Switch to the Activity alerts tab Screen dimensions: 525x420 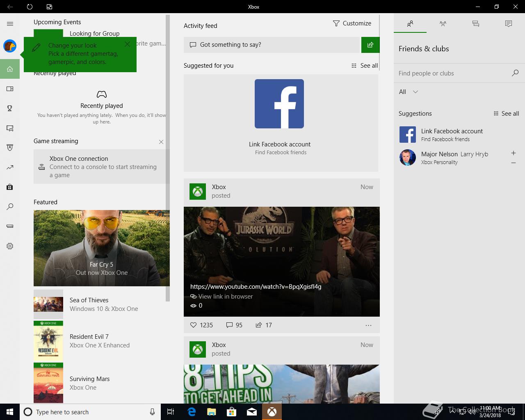point(509,24)
